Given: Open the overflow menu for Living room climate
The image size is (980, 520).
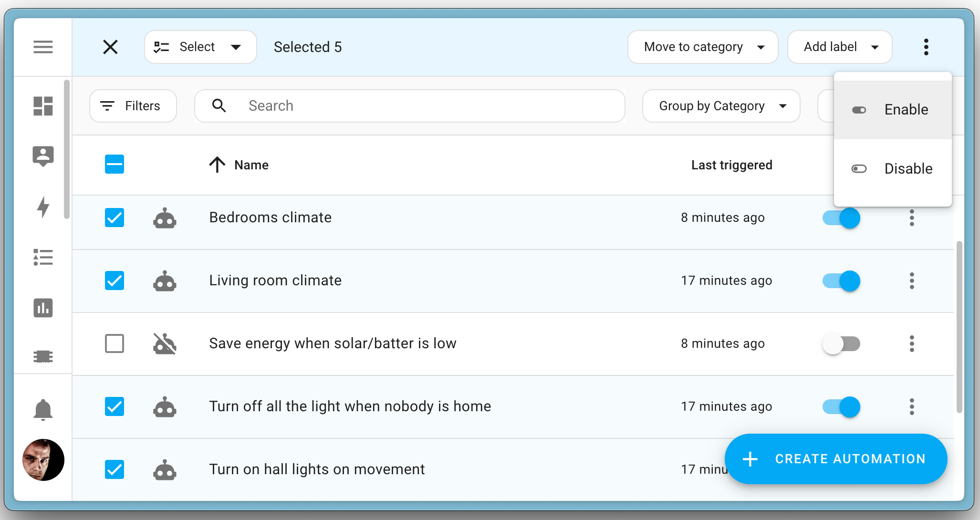Looking at the screenshot, I should pyautogui.click(x=912, y=281).
